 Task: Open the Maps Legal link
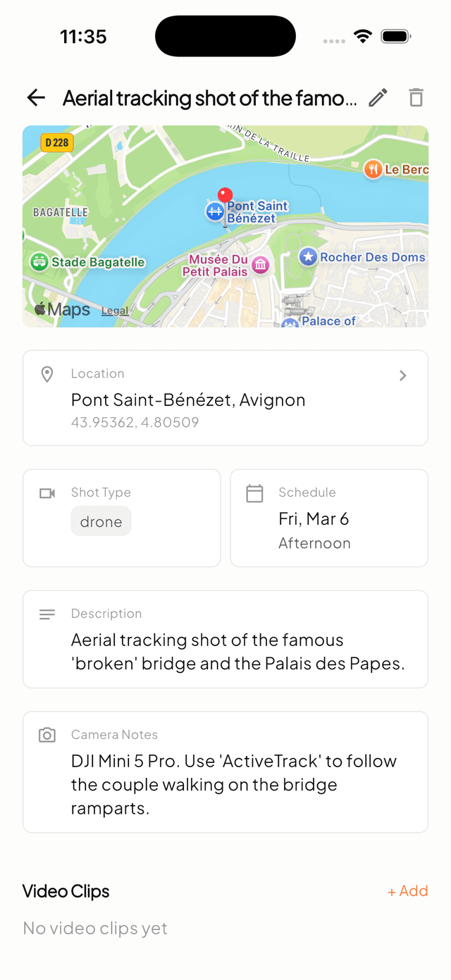[x=114, y=310]
